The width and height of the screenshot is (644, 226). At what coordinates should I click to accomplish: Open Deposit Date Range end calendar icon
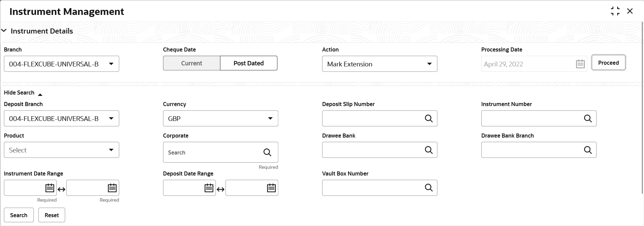[271, 188]
